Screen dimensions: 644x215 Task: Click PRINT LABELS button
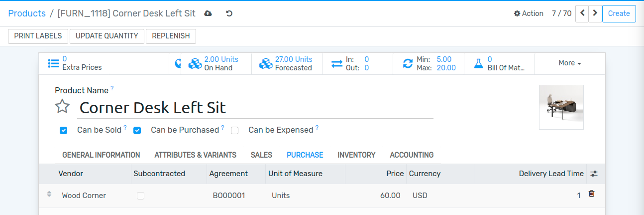coord(38,36)
